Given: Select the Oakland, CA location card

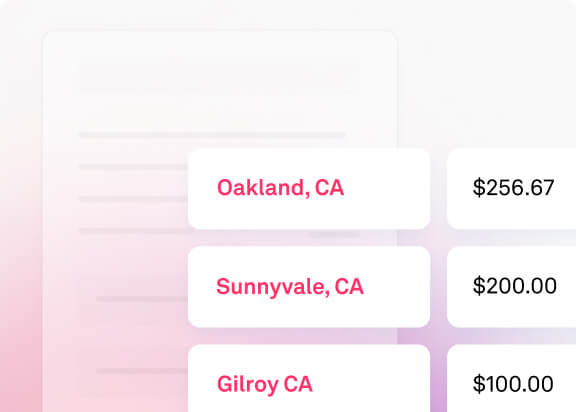Looking at the screenshot, I should (309, 189).
